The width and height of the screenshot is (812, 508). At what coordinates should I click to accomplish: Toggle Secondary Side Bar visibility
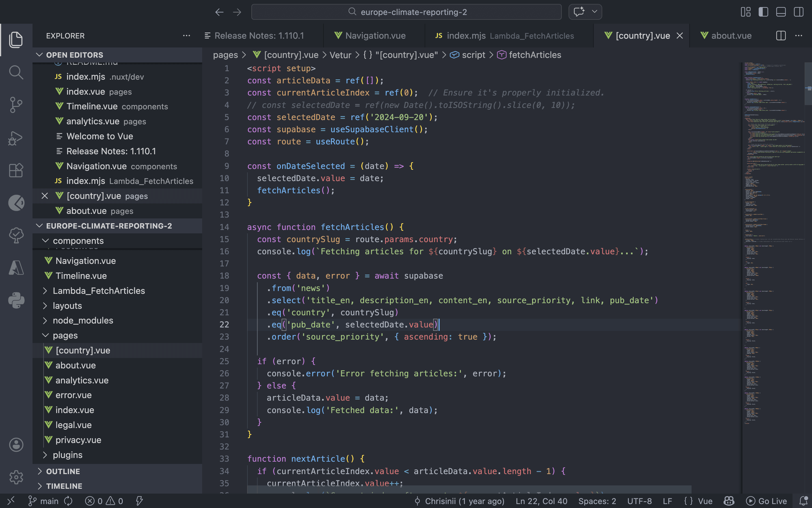(798, 12)
